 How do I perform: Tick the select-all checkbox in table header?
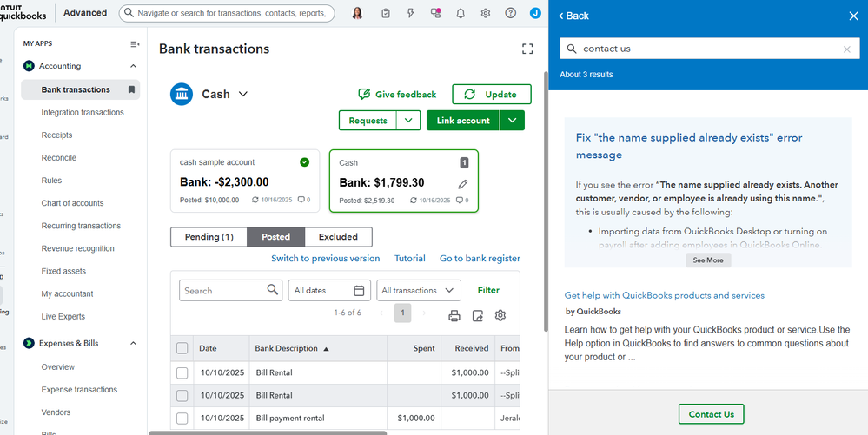(182, 348)
